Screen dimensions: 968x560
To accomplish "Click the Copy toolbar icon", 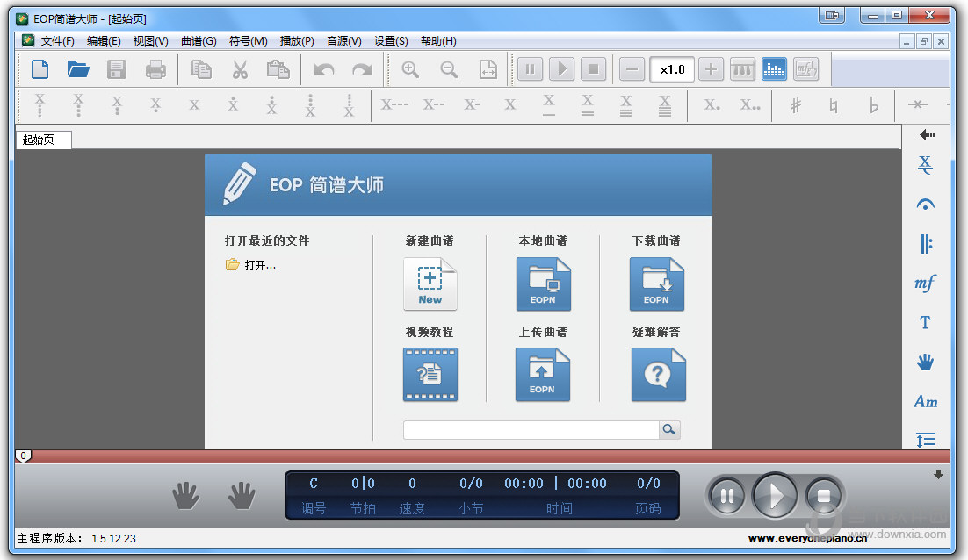I will (x=201, y=69).
